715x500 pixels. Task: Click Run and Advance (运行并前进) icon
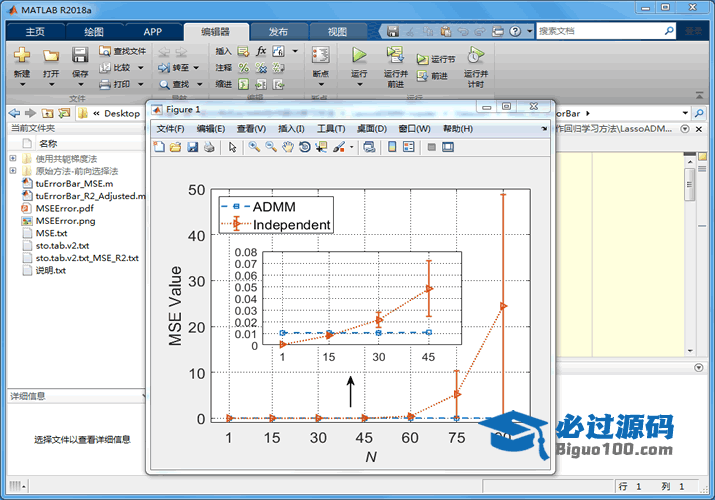point(395,55)
